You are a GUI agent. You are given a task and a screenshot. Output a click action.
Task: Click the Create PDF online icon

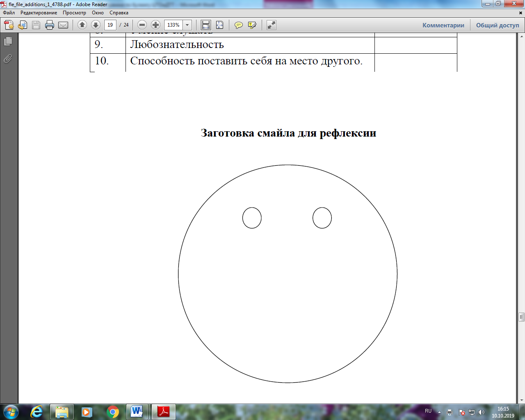(x=9, y=25)
